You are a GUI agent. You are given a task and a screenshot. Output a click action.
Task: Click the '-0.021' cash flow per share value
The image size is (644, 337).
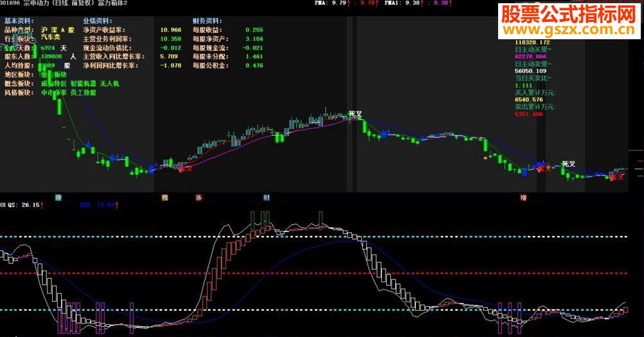click(253, 48)
